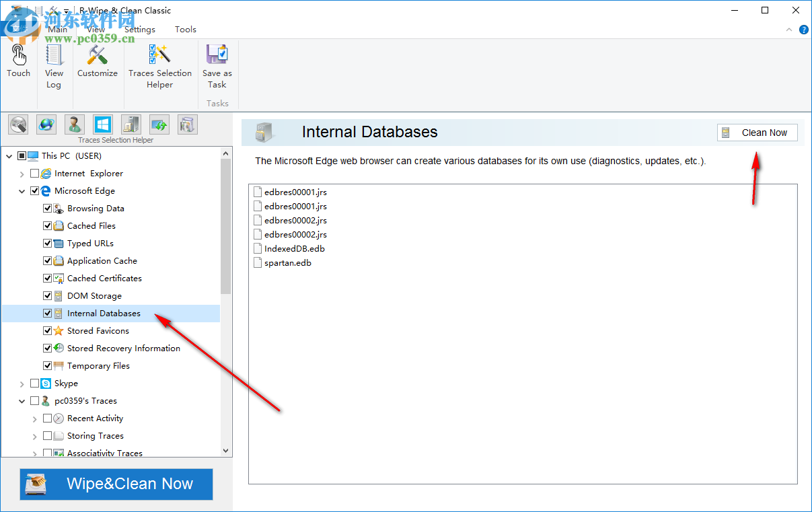This screenshot has width=812, height=512.
Task: Click Save as Task
Action: [217, 66]
